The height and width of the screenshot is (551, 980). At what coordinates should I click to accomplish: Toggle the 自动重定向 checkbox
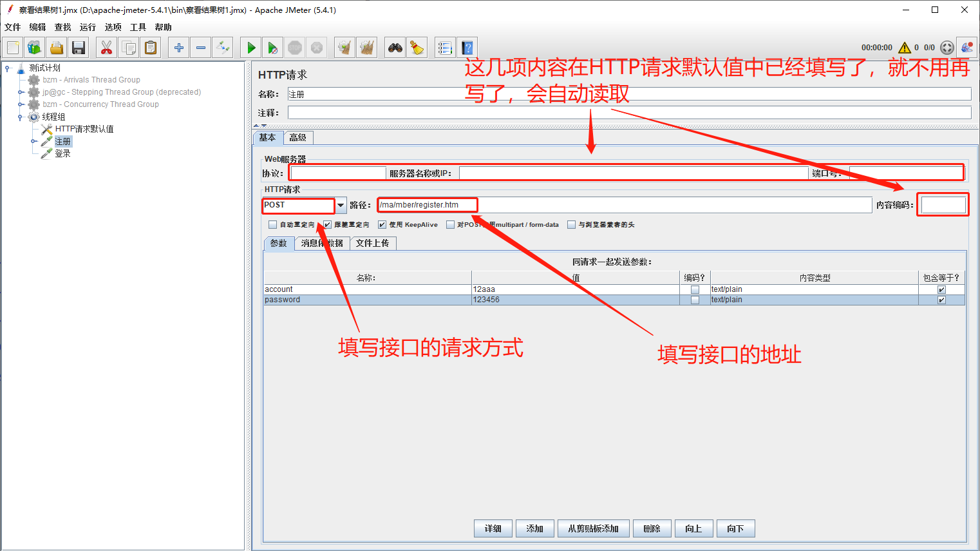[x=272, y=225]
